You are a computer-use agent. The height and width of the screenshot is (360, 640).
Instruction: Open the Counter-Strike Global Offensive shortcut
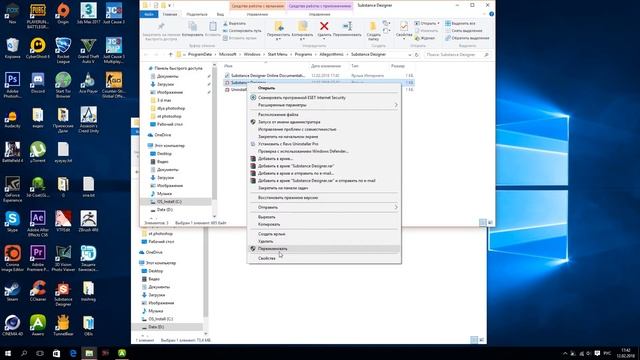[113, 85]
